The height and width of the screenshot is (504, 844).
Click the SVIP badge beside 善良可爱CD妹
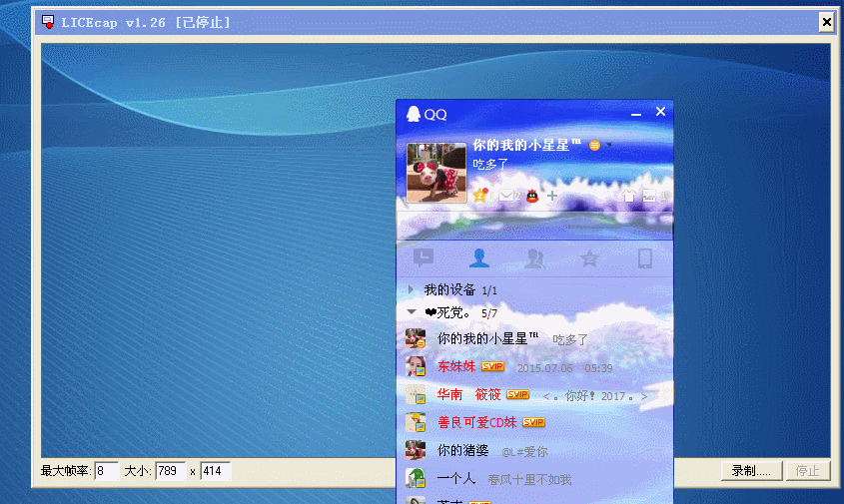[x=534, y=423]
